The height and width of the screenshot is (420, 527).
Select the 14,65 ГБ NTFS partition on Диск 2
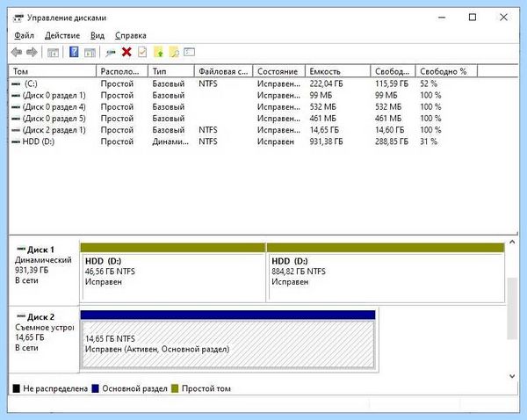click(227, 340)
